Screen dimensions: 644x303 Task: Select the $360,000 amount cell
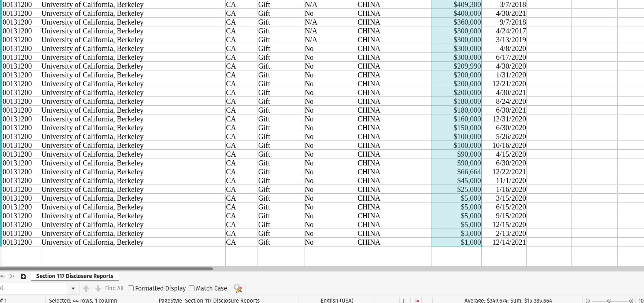tap(456, 22)
